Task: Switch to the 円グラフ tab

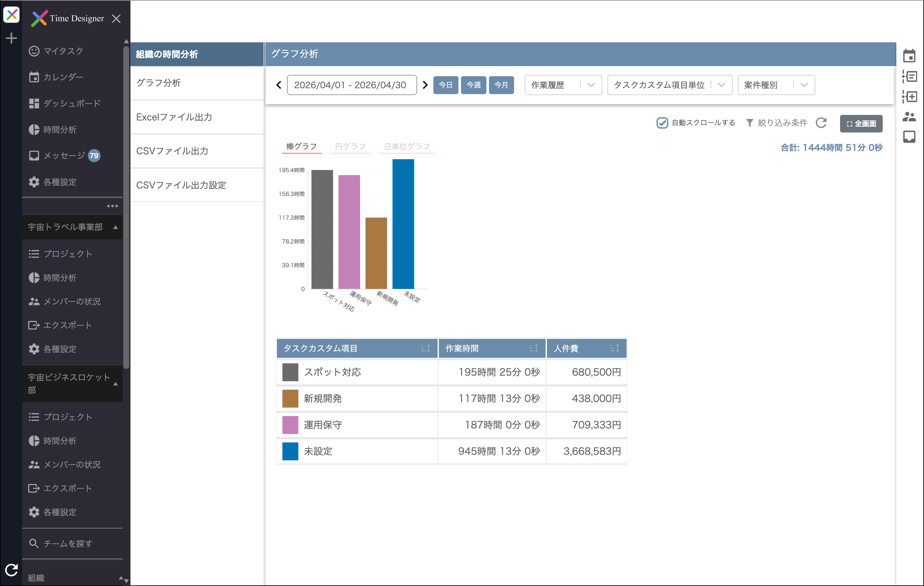Action: (350, 146)
